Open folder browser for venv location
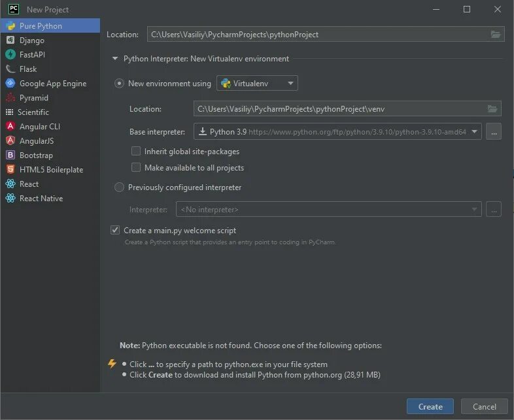 pyautogui.click(x=492, y=108)
